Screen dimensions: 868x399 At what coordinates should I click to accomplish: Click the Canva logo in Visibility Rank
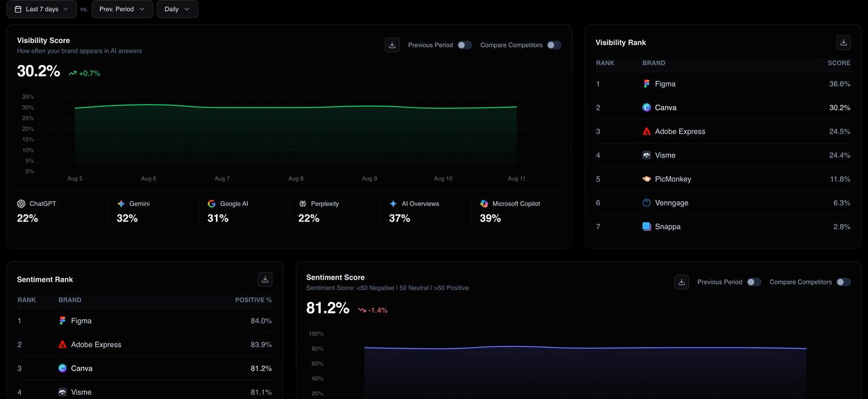click(646, 108)
